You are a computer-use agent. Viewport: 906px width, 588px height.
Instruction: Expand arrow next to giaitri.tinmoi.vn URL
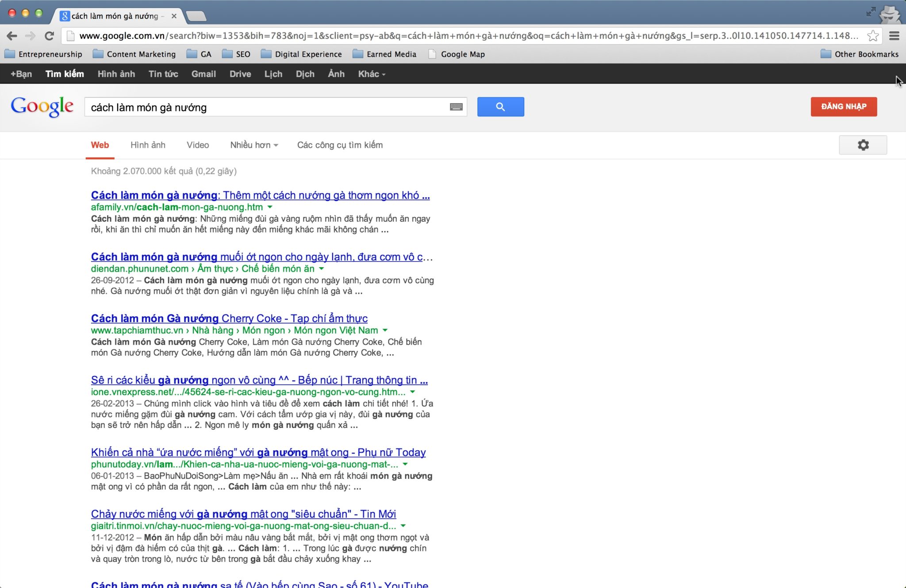tap(403, 526)
